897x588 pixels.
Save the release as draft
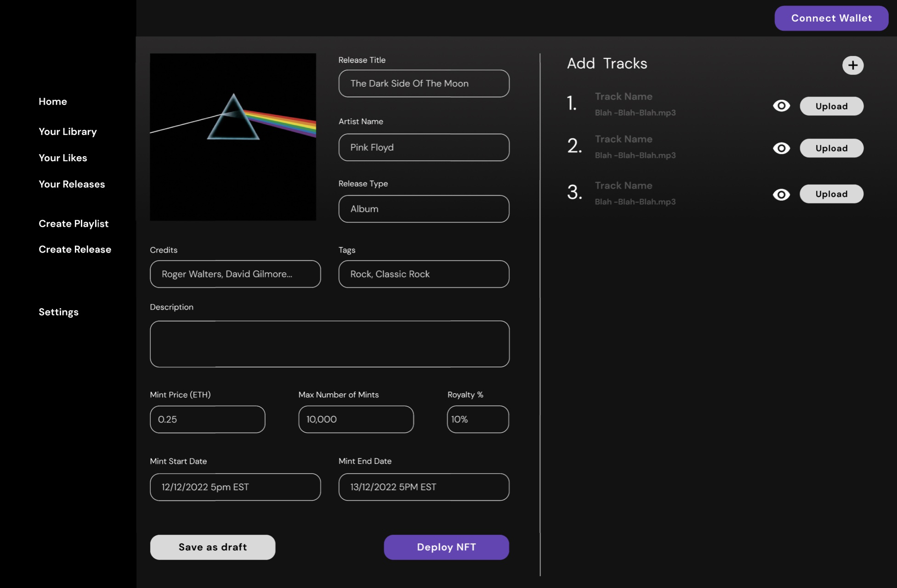[x=212, y=547]
